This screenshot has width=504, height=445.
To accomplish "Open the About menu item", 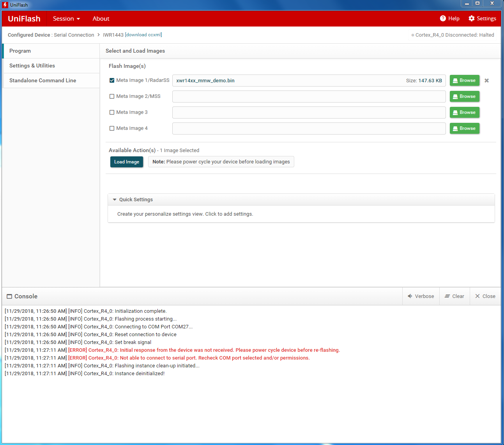I will (x=101, y=19).
